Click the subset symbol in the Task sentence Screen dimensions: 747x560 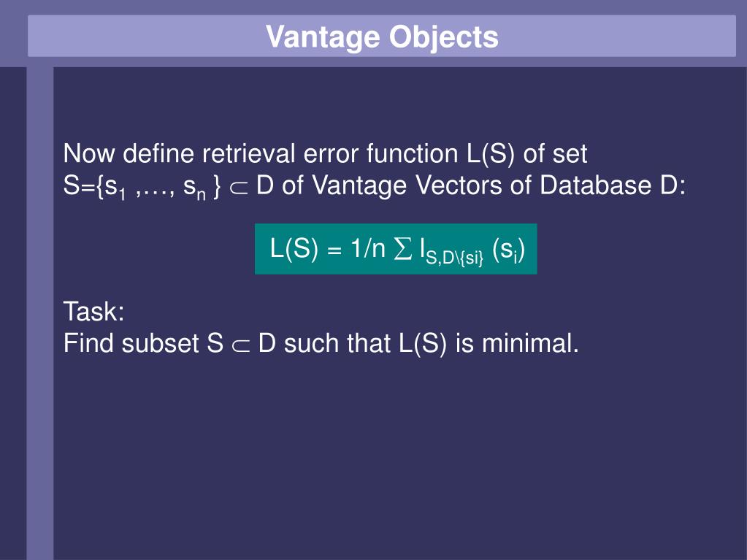(240, 345)
